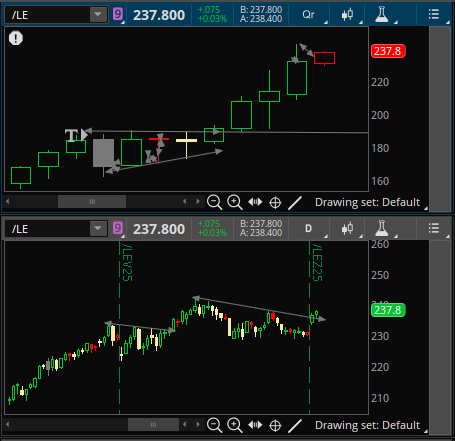The width and height of the screenshot is (455, 441).
Task: Click the 237.800 last price, lower header
Action: [x=159, y=229]
